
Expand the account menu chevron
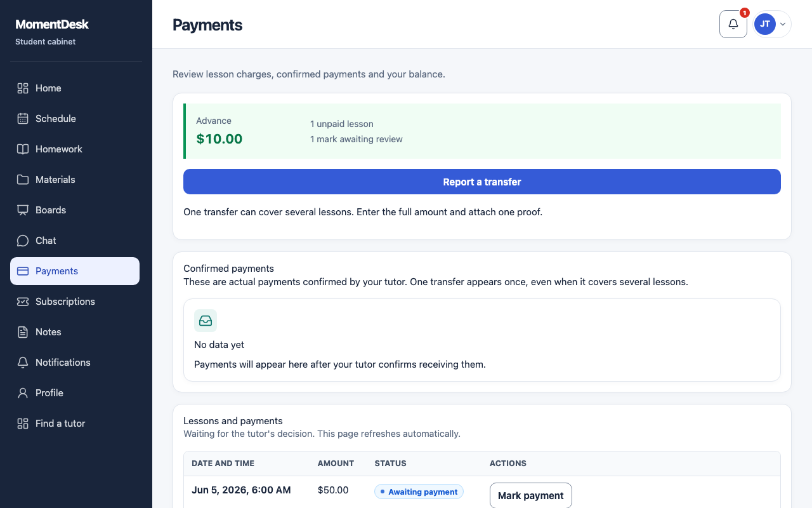tap(783, 24)
